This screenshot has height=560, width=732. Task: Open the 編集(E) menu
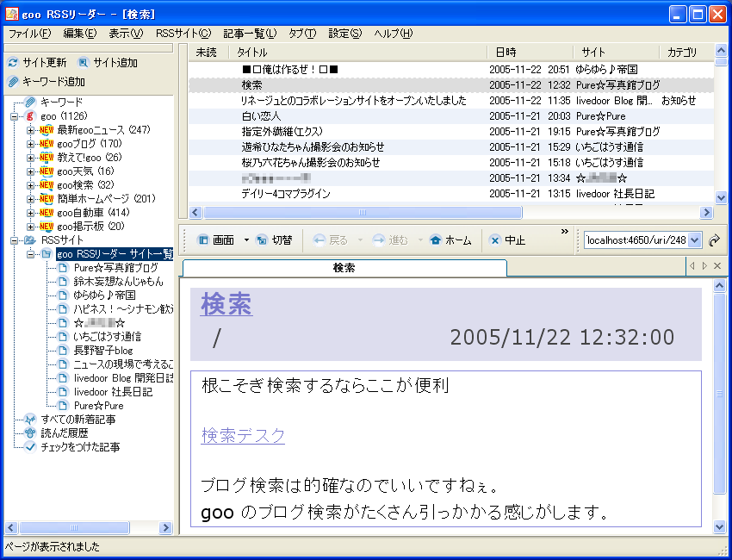[80, 34]
